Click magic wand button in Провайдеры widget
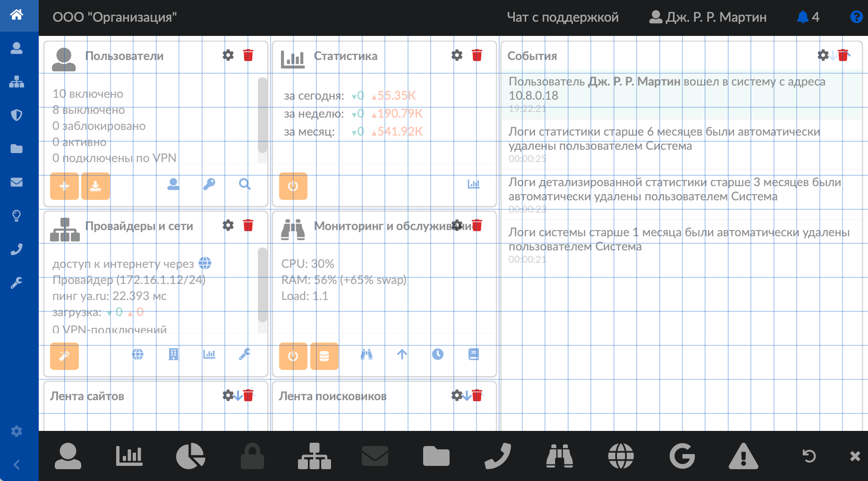The height and width of the screenshot is (481, 868). 64,356
